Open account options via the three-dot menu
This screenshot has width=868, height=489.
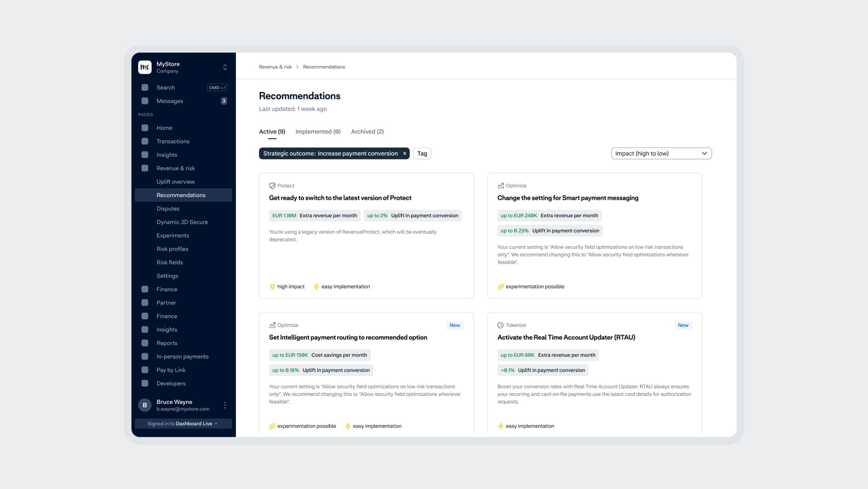click(x=225, y=405)
